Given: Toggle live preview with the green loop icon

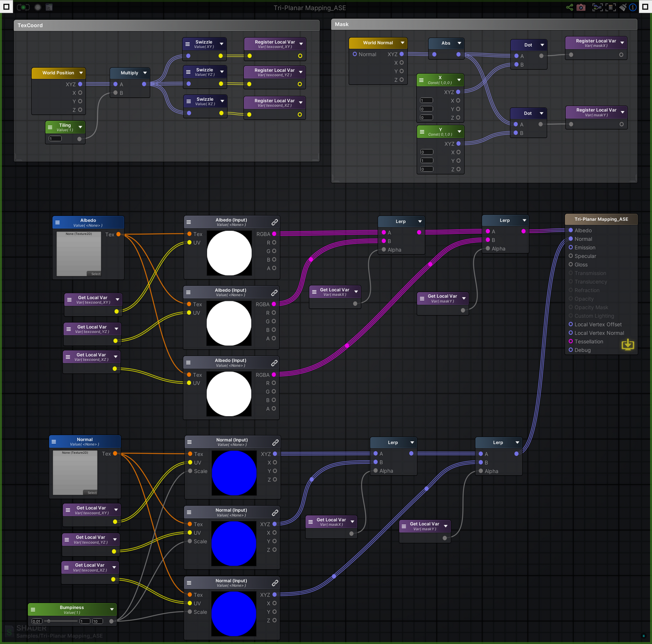Looking at the screenshot, I should (23, 7).
